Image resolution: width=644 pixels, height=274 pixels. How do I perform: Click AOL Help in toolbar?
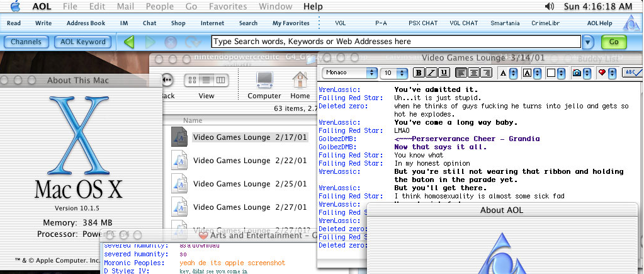[600, 23]
